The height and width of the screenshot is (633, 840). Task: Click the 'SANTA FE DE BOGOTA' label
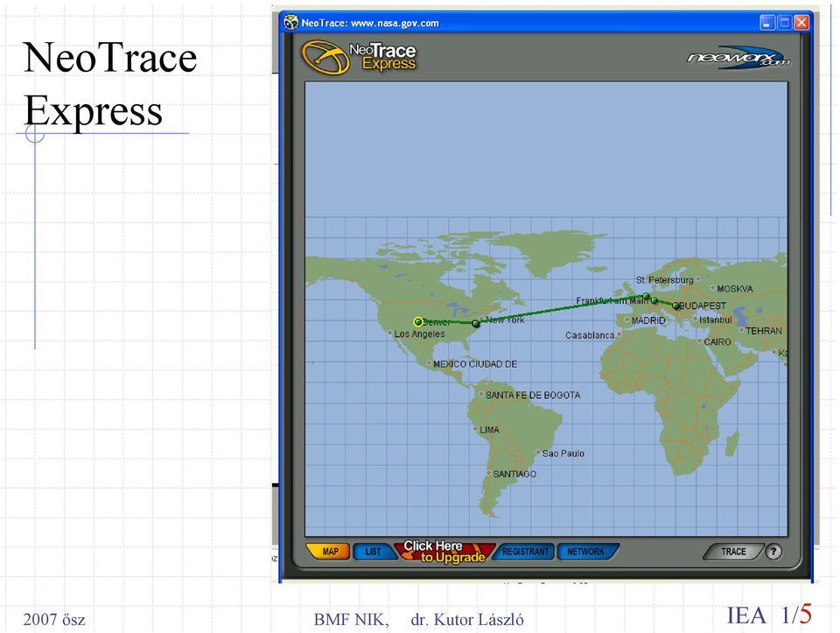(x=533, y=395)
